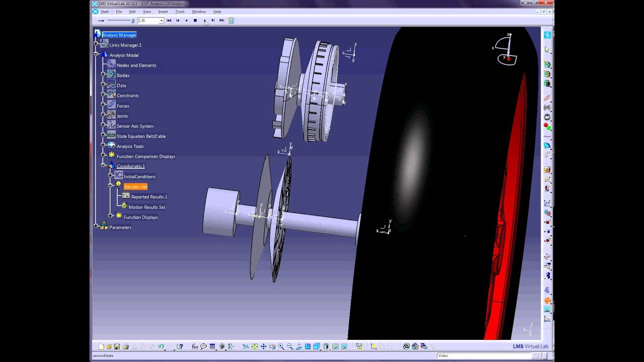644x362 pixels.
Task: Open the shading view mode cube icon
Action: pyautogui.click(x=316, y=346)
